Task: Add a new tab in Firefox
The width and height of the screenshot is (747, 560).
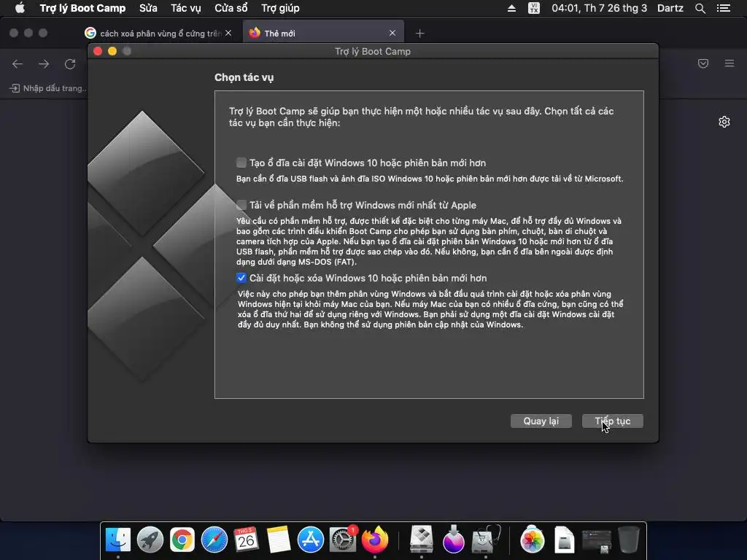Action: [419, 34]
